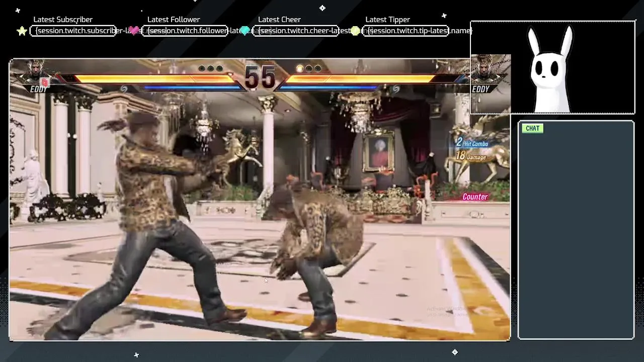The image size is (644, 362).
Task: Click the Latest Tipper heading
Action: pos(387,20)
